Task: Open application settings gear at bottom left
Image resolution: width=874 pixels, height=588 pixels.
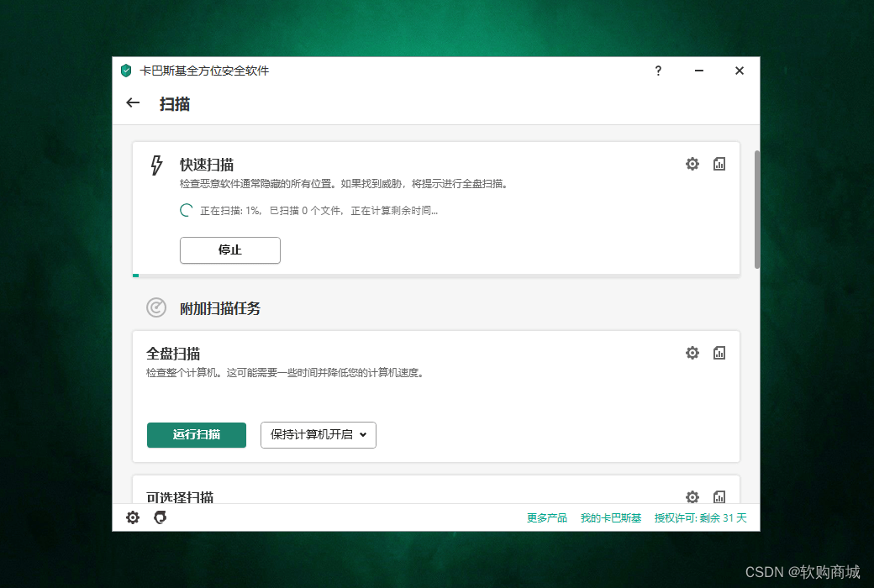Action: tap(132, 517)
